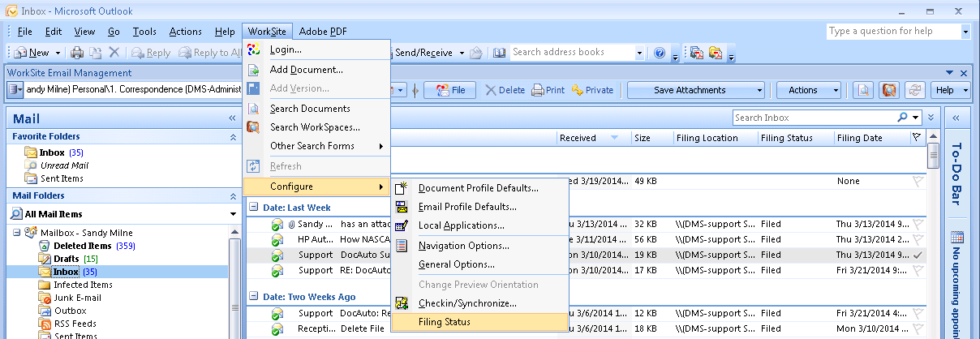The image size is (980, 339).
Task: Toggle follow-up flag on HP Aut... message
Action: click(x=918, y=239)
